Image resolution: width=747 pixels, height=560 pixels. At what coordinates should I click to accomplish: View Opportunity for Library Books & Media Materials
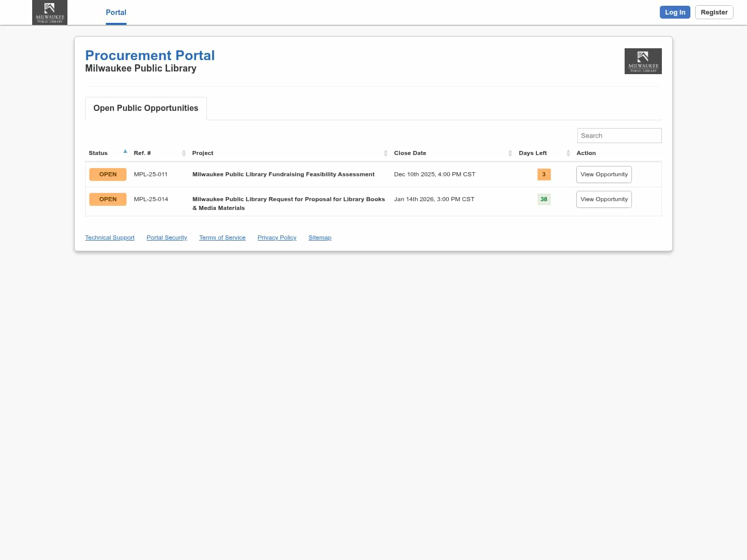(604, 200)
